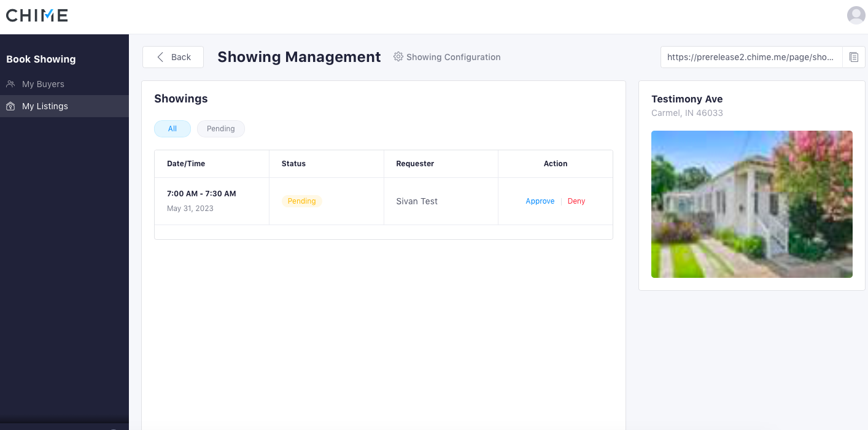This screenshot has height=430, width=868.
Task: Click the Testimony Ave title
Action: tap(687, 99)
